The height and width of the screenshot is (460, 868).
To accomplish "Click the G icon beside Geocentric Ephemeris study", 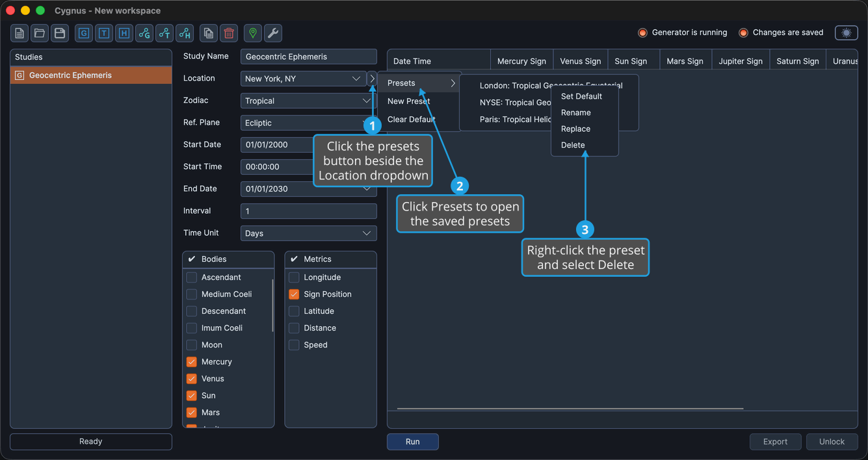I will pos(20,75).
